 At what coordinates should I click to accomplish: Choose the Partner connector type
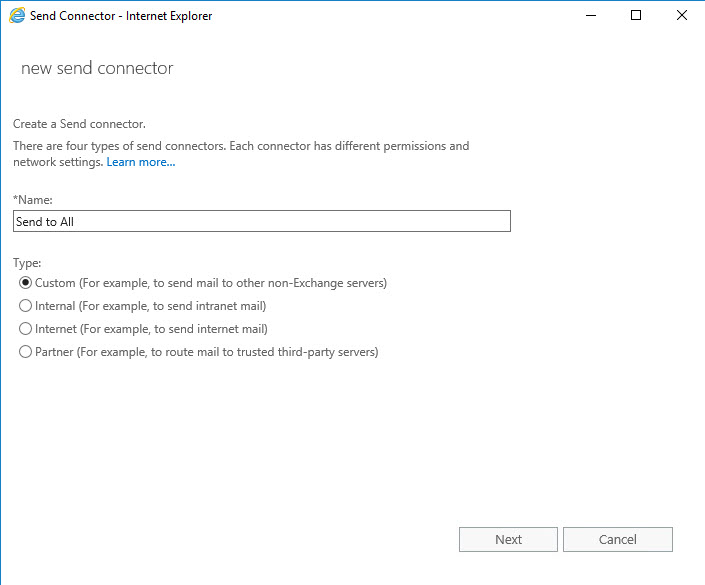point(26,352)
